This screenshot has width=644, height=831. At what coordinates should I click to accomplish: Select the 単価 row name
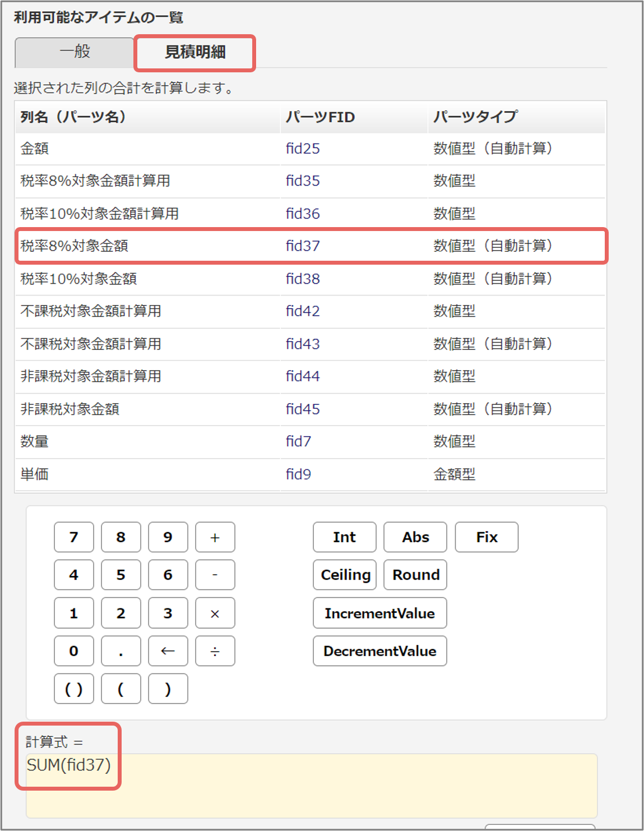click(35, 474)
